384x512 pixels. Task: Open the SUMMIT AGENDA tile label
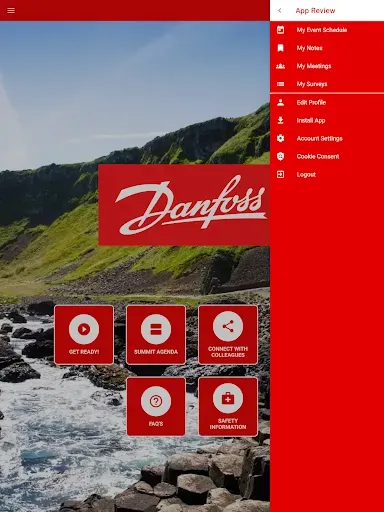click(156, 352)
